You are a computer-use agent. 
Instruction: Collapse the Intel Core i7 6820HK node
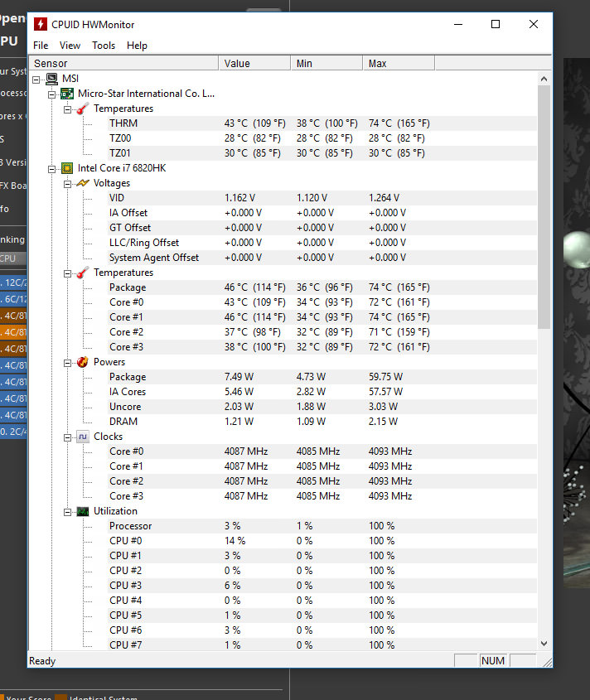(x=52, y=169)
